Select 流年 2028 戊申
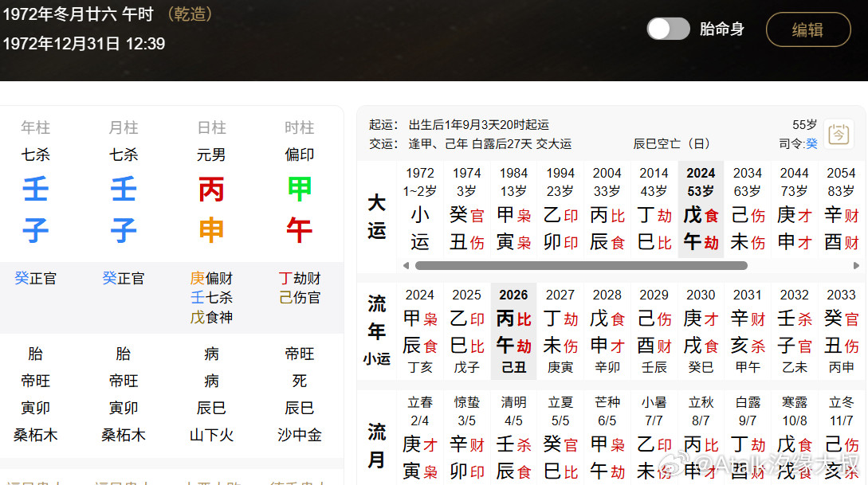Image resolution: width=868 pixels, height=485 pixels. (607, 331)
